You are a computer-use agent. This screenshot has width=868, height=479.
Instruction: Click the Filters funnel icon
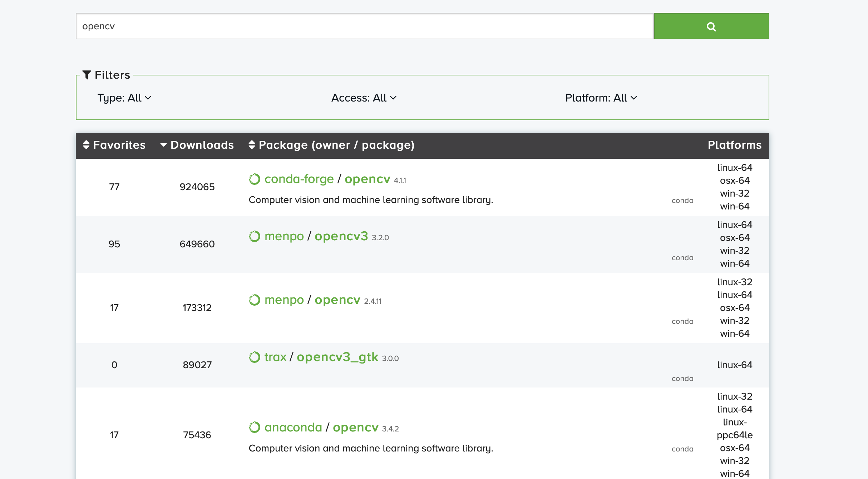tap(87, 75)
